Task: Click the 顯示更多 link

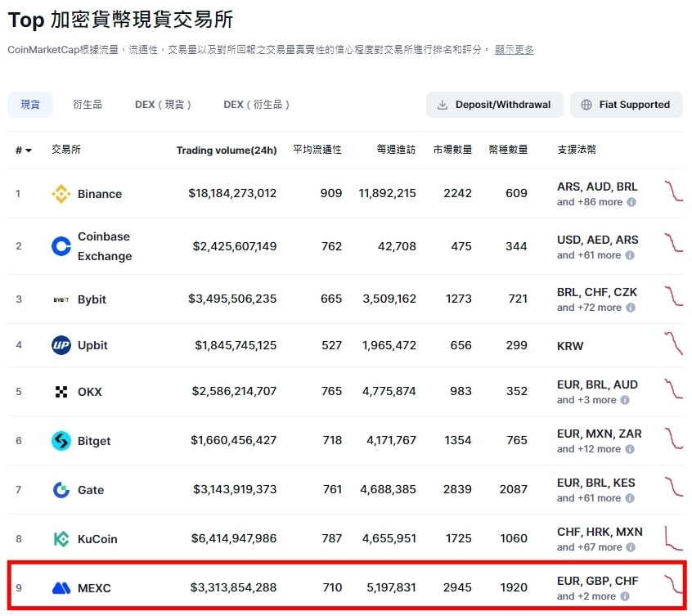Action: [x=515, y=49]
